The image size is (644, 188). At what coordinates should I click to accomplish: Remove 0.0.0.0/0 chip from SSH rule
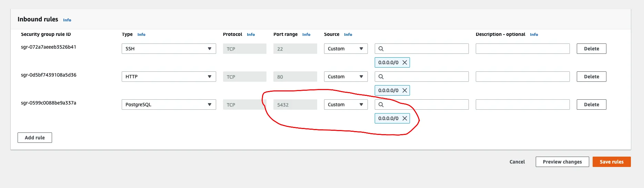click(x=405, y=62)
